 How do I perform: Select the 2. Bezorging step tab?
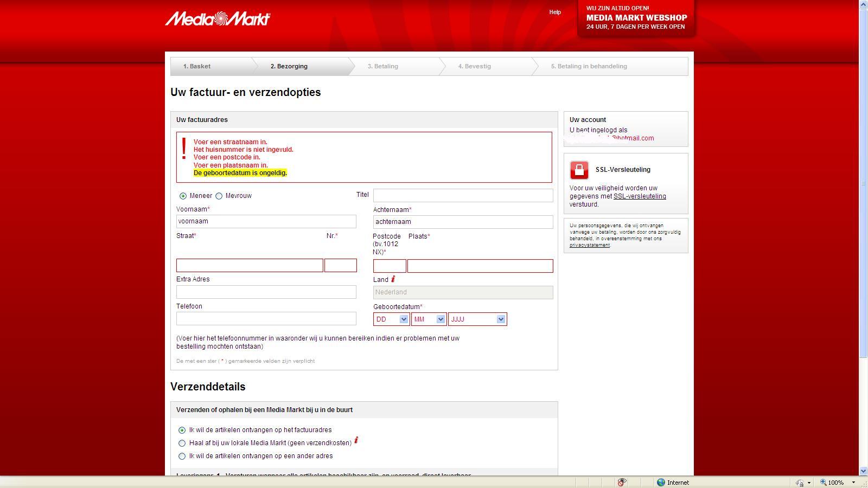289,66
